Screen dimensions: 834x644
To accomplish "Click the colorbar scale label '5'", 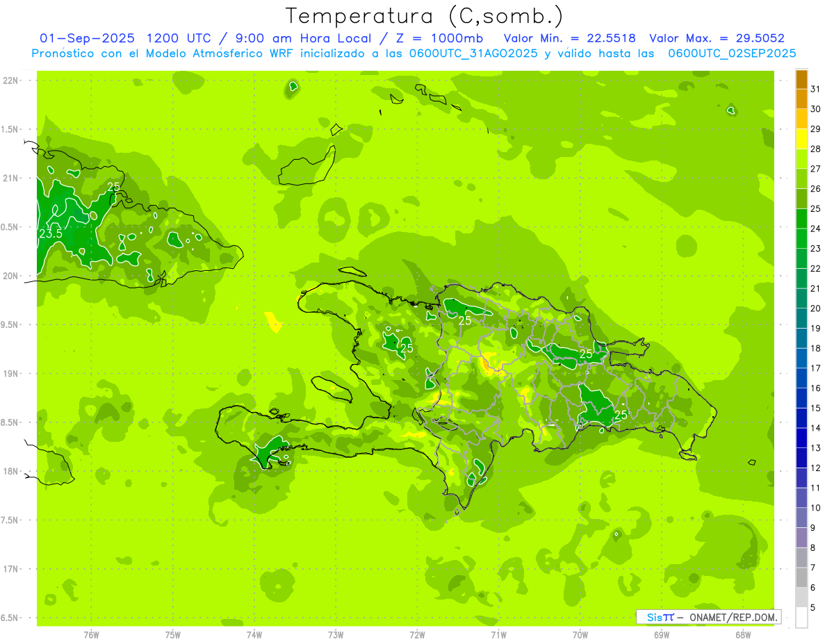I will coord(813,608).
